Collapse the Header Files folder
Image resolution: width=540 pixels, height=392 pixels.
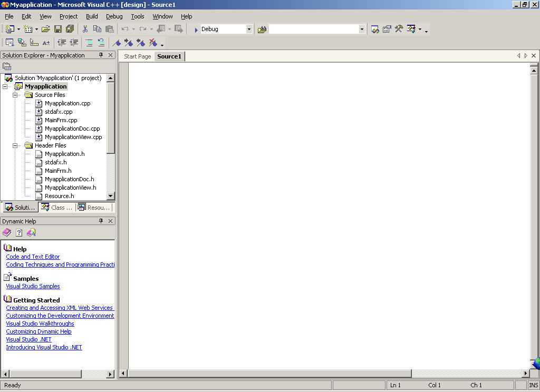point(15,145)
